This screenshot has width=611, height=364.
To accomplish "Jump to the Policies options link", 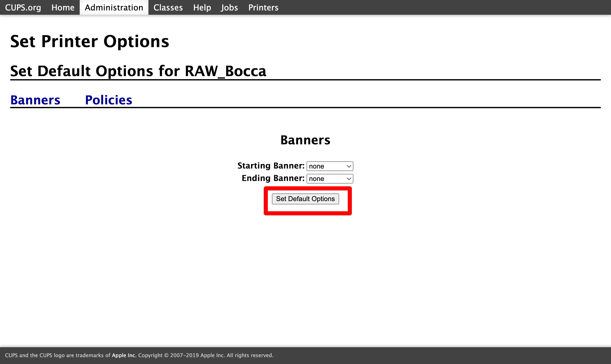I will pyautogui.click(x=109, y=100).
